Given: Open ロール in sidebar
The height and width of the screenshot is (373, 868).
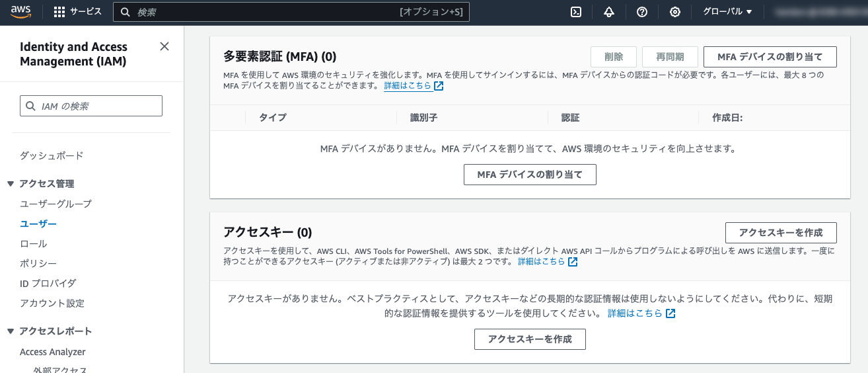Looking at the screenshot, I should click(34, 244).
